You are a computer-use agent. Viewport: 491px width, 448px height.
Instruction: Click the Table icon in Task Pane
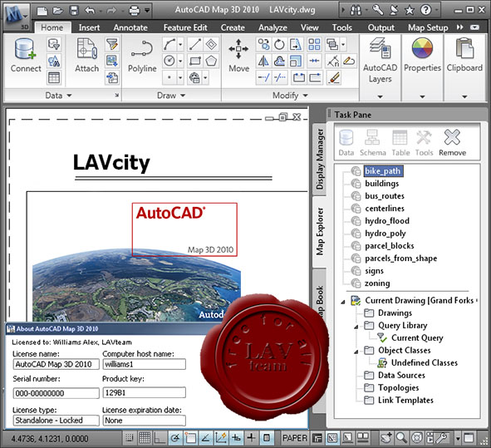400,143
